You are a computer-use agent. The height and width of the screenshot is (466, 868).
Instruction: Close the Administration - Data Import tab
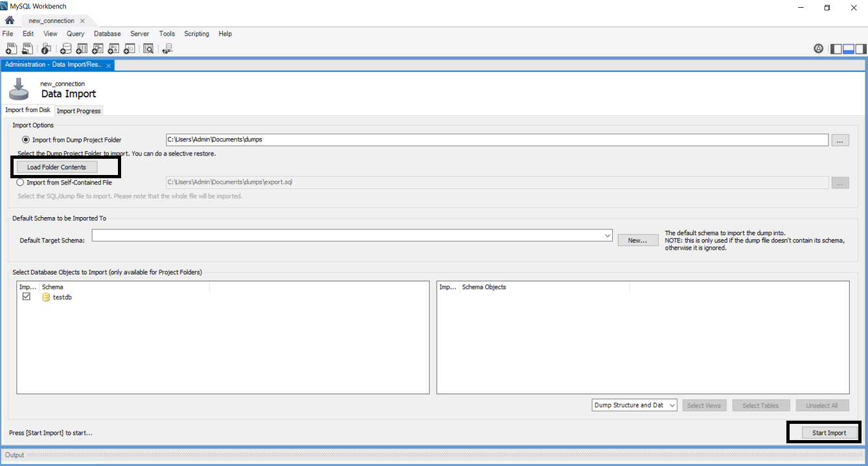pyautogui.click(x=108, y=65)
